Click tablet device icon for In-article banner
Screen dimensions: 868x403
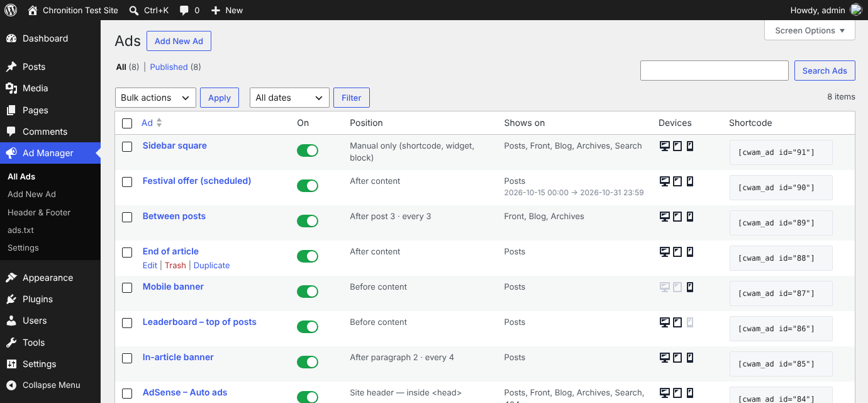tap(677, 358)
